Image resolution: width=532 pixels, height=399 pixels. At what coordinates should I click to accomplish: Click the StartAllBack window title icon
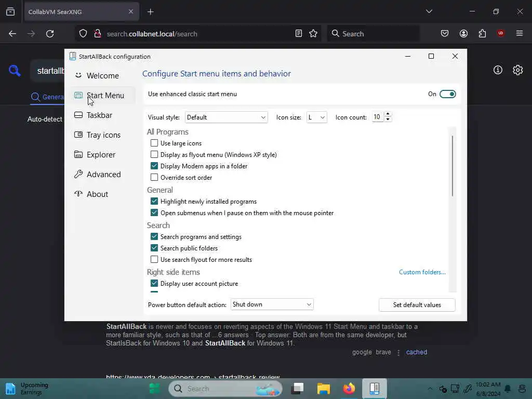click(73, 56)
